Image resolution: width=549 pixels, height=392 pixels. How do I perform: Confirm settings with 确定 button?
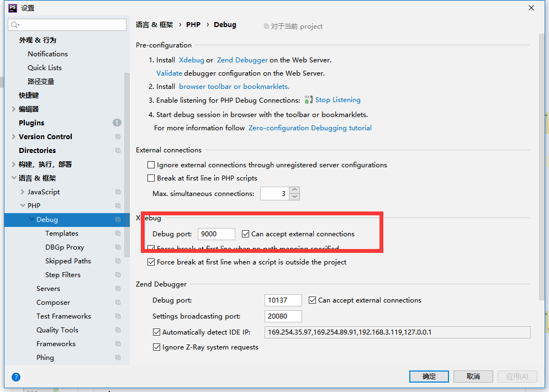point(429,377)
